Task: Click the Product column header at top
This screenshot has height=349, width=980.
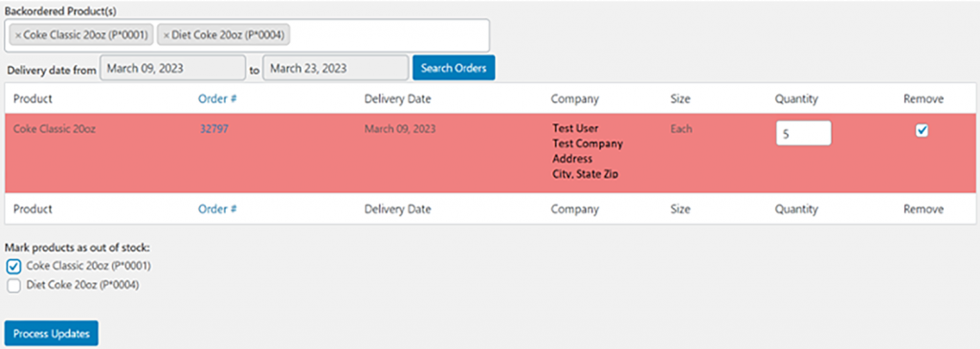Action: (x=33, y=98)
